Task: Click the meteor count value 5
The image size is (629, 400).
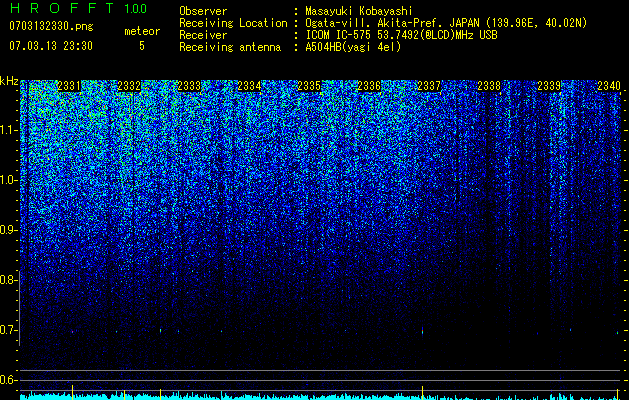Action: (142, 46)
